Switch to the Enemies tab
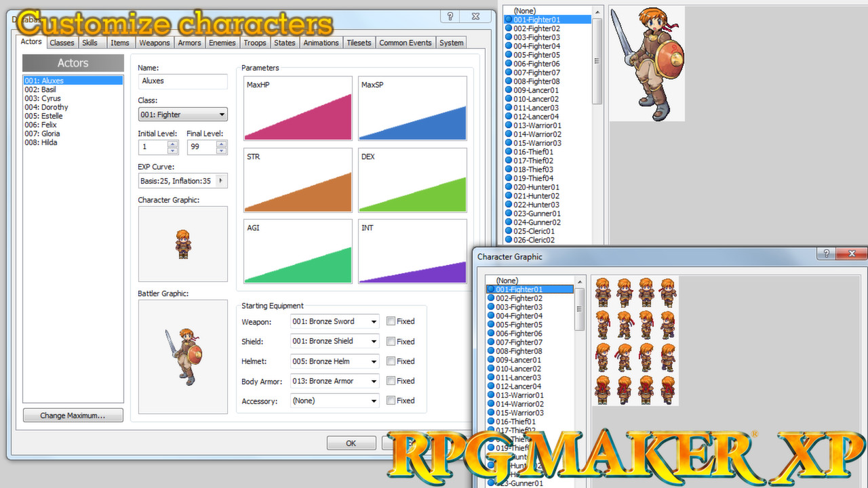The image size is (868, 488). 222,42
